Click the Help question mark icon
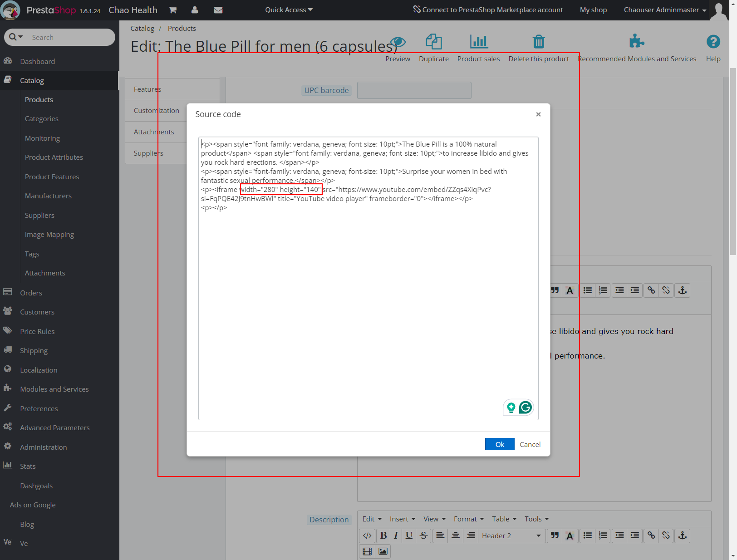Screen dimensions: 737x560 point(713,42)
